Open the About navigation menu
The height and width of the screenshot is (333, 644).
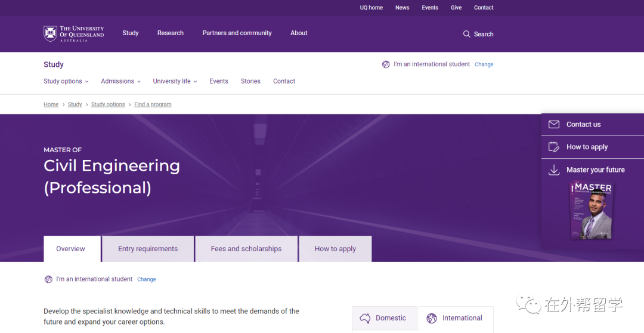click(x=299, y=33)
